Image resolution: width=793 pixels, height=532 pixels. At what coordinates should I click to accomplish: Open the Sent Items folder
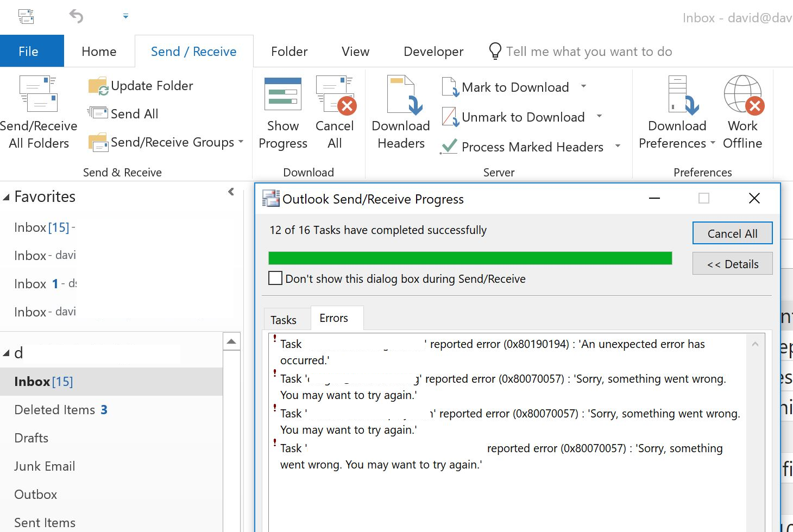pyautogui.click(x=111, y=523)
